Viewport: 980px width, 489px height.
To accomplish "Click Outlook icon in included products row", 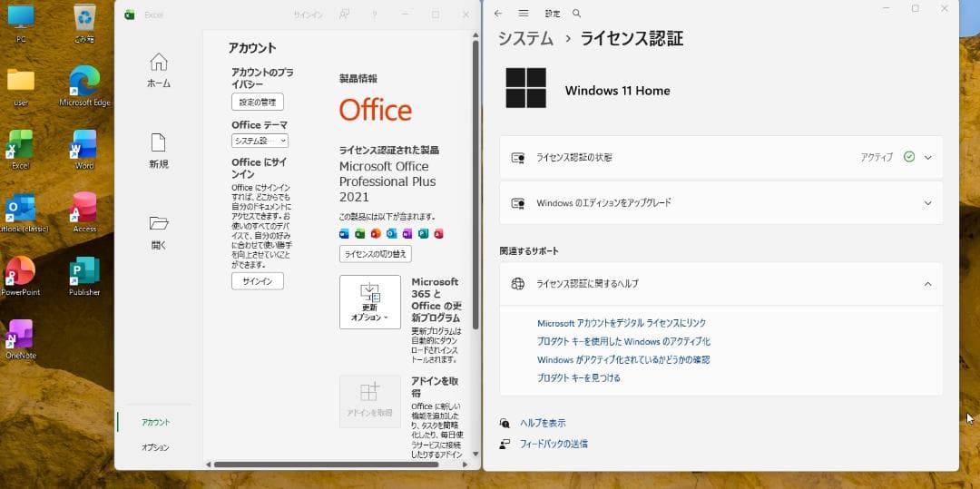I will tap(391, 233).
